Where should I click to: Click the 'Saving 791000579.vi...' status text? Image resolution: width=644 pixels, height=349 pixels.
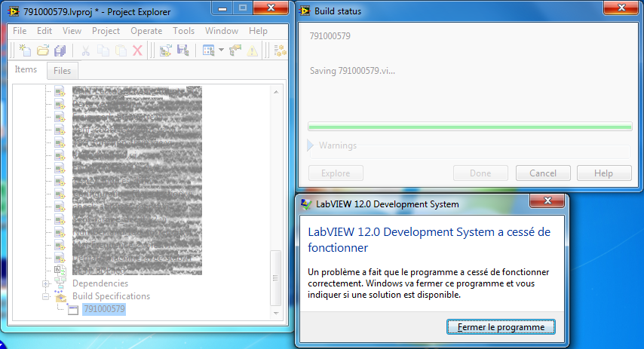[352, 71]
